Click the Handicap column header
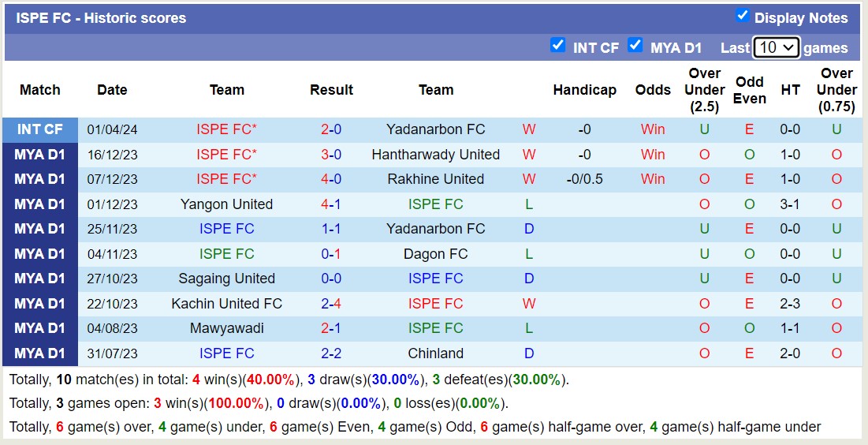This screenshot has height=445, width=868. coord(584,90)
